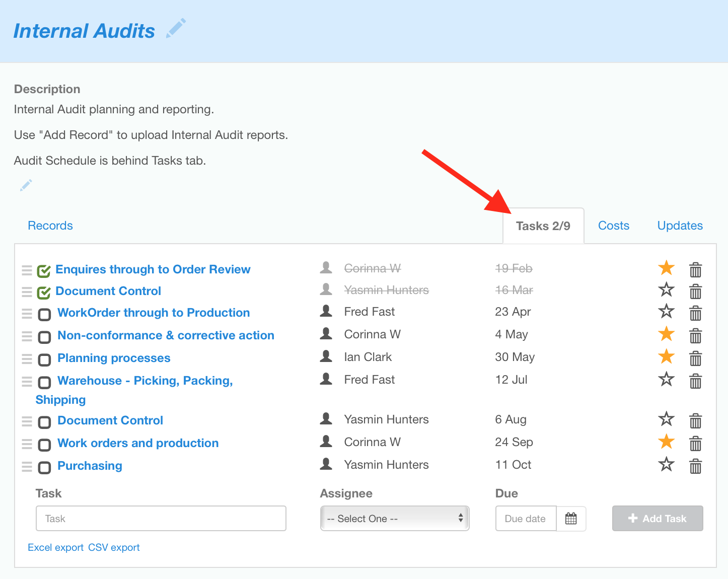Delete the WorkOrder through to Production task
The height and width of the screenshot is (579, 728).
695,313
